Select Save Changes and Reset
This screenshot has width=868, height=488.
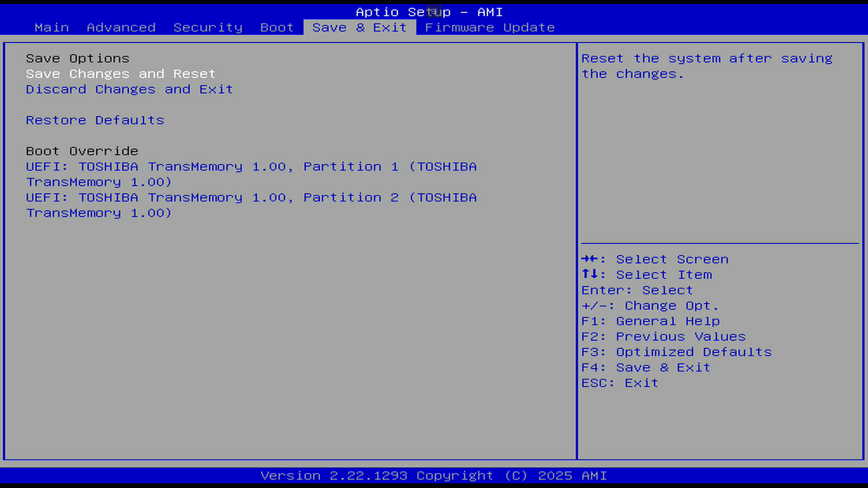pyautogui.click(x=120, y=74)
